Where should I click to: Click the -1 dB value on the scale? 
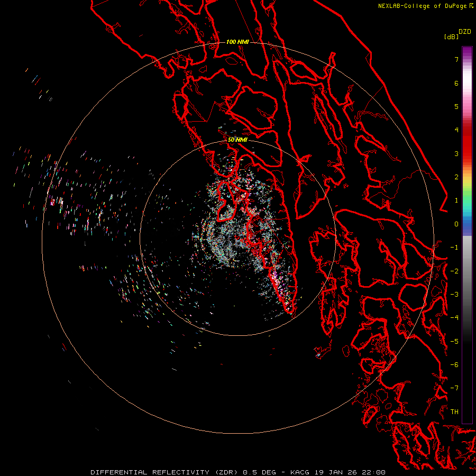[454, 248]
